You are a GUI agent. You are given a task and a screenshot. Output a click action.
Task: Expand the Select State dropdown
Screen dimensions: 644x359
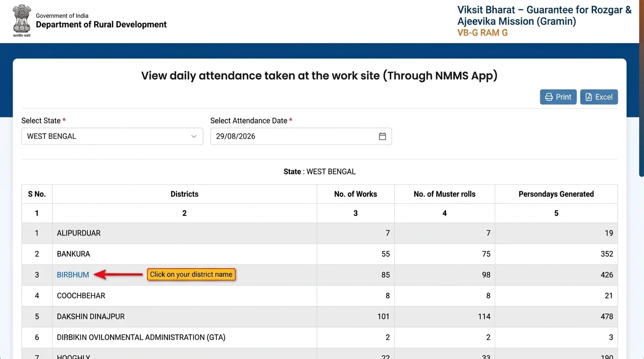point(112,136)
